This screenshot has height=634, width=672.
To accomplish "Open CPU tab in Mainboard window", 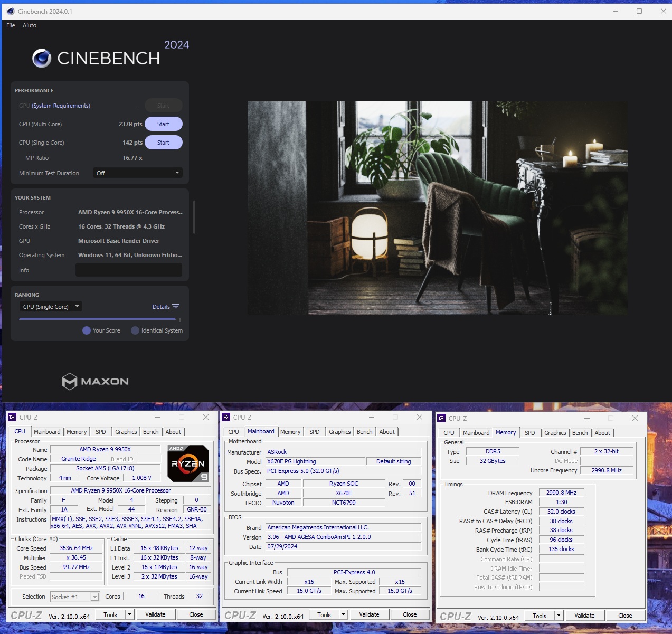I will click(x=233, y=432).
